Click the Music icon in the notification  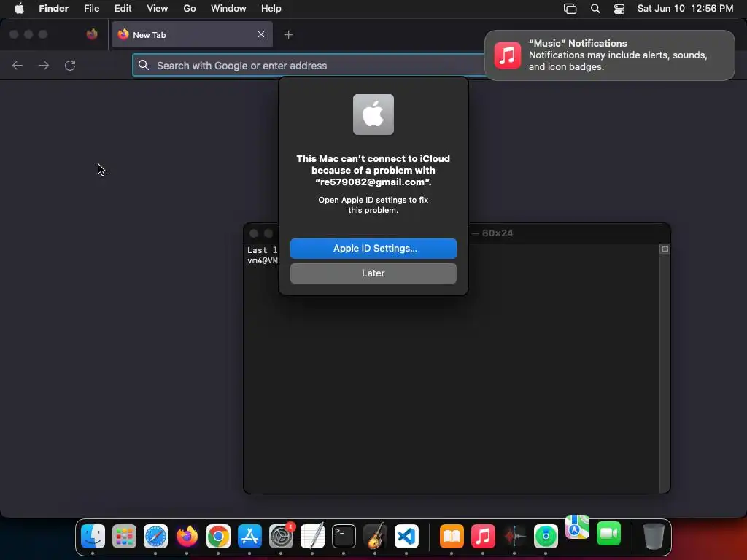point(508,55)
